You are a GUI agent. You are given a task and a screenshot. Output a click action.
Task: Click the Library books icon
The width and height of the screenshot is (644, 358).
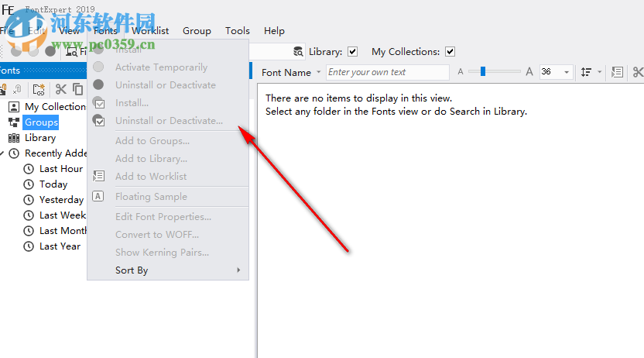pyautogui.click(x=14, y=138)
